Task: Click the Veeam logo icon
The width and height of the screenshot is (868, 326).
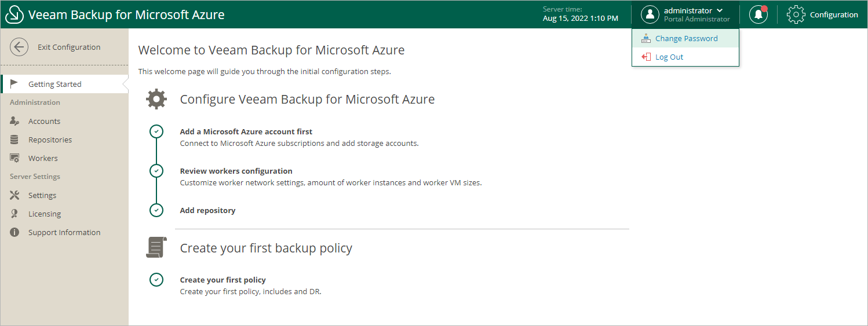Action: [14, 14]
